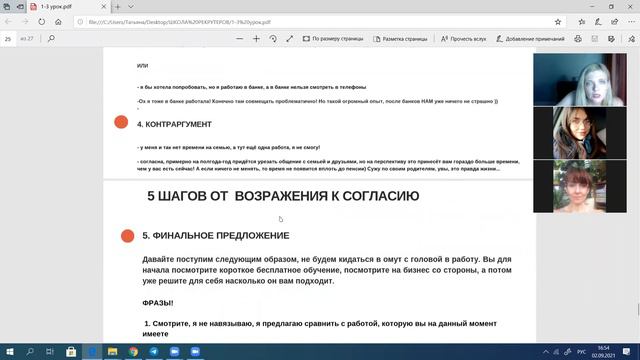Choose 'Добавление примечаний' annotation tool
Screen dimensions: 640x360
(530, 39)
